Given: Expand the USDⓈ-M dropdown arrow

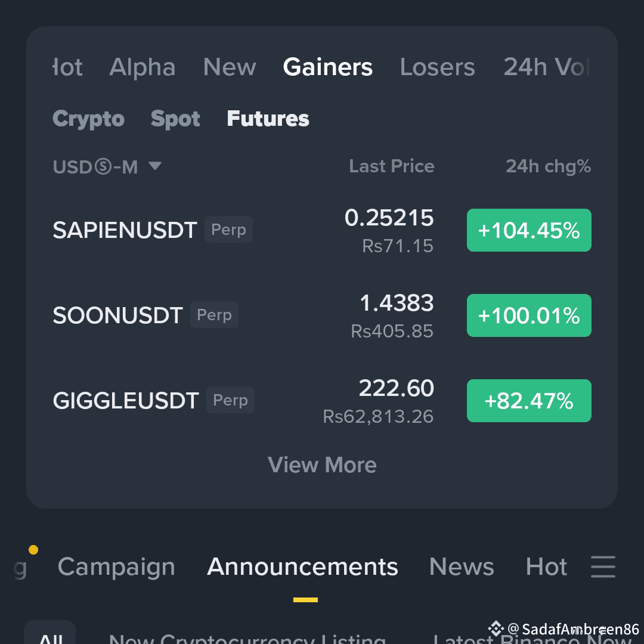Looking at the screenshot, I should click(155, 166).
